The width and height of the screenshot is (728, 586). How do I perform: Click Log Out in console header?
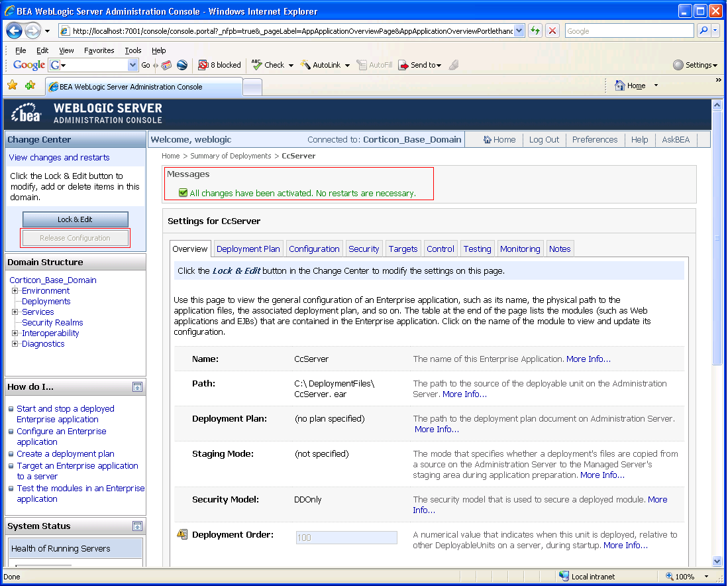click(x=544, y=139)
